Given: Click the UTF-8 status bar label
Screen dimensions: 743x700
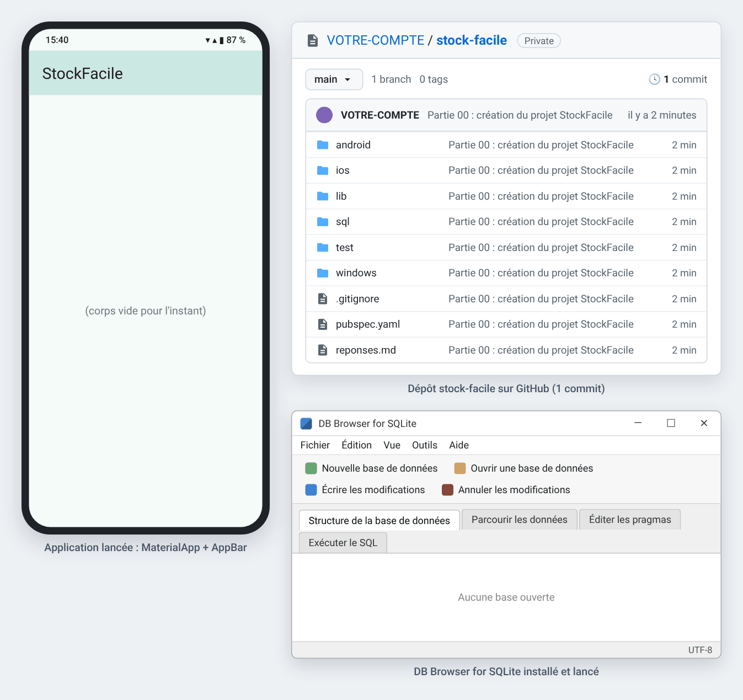Looking at the screenshot, I should coord(700,650).
